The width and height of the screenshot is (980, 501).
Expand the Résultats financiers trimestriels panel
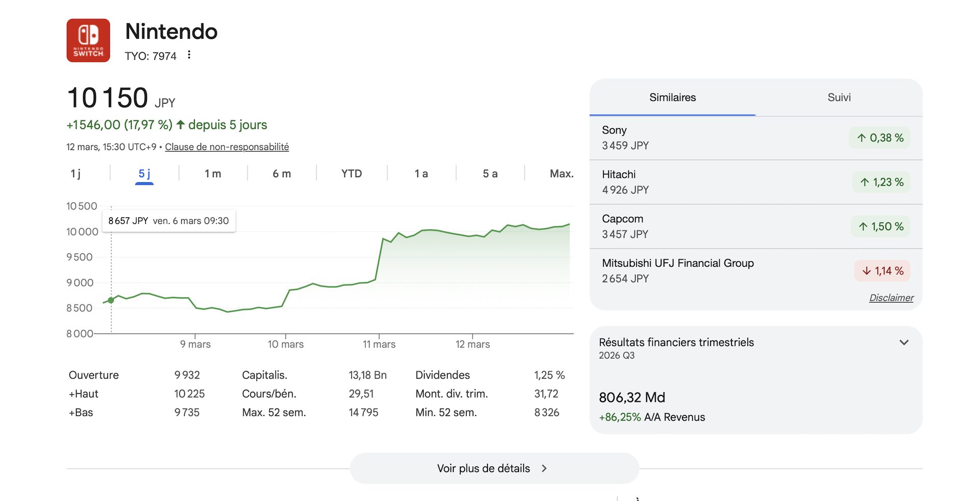pyautogui.click(x=904, y=342)
